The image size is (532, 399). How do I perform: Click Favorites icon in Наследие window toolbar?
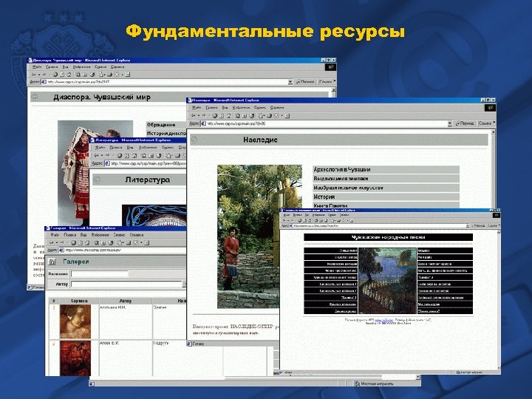[245, 116]
